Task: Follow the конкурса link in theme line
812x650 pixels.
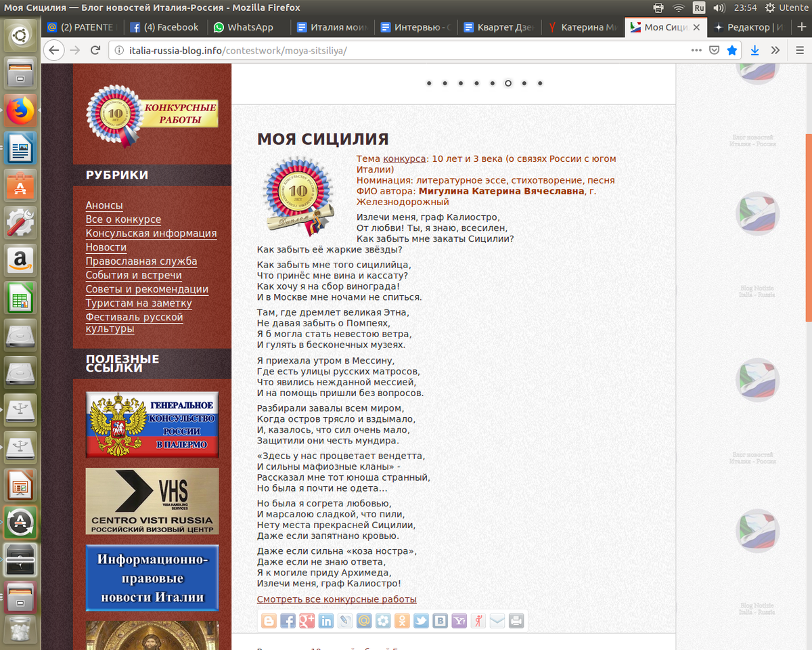Action: (x=405, y=158)
